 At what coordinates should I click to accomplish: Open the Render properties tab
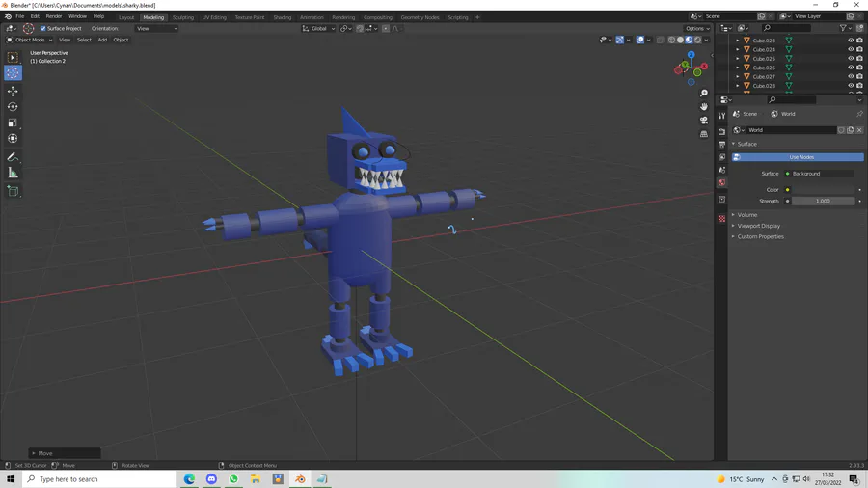coord(721,132)
